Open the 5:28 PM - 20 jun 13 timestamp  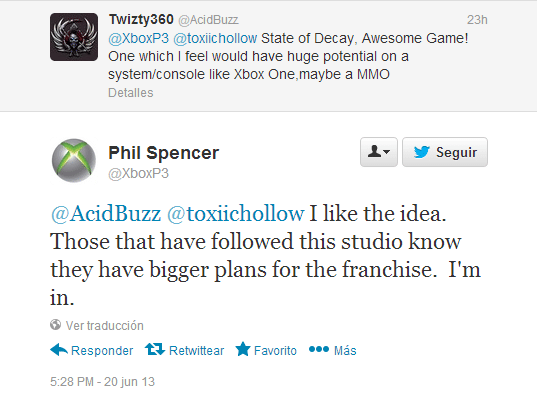point(102,382)
